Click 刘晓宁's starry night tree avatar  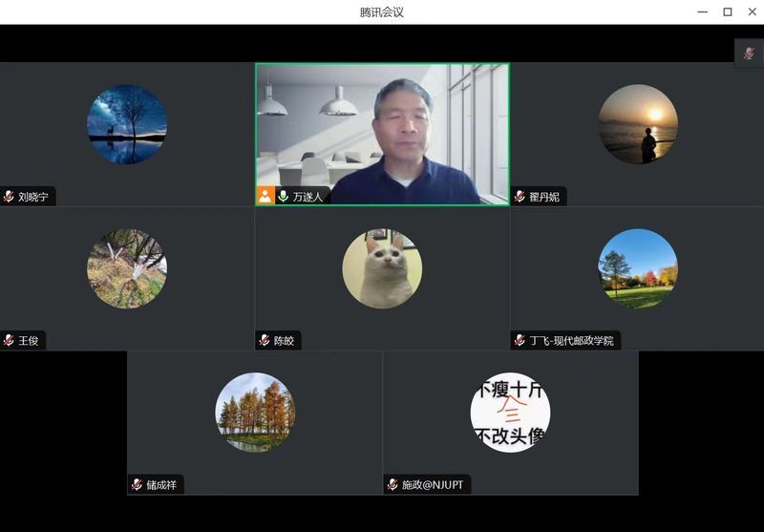pos(127,124)
